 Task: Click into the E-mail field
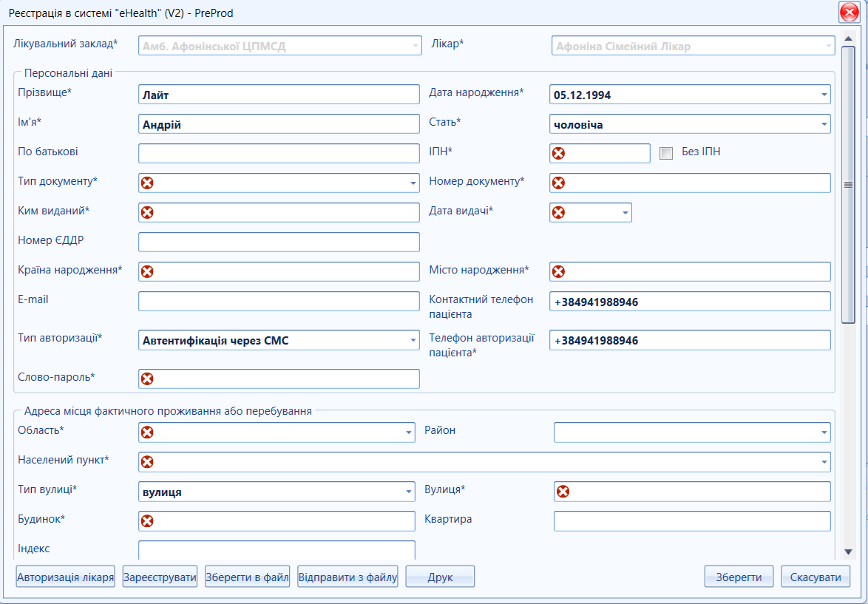coord(279,301)
